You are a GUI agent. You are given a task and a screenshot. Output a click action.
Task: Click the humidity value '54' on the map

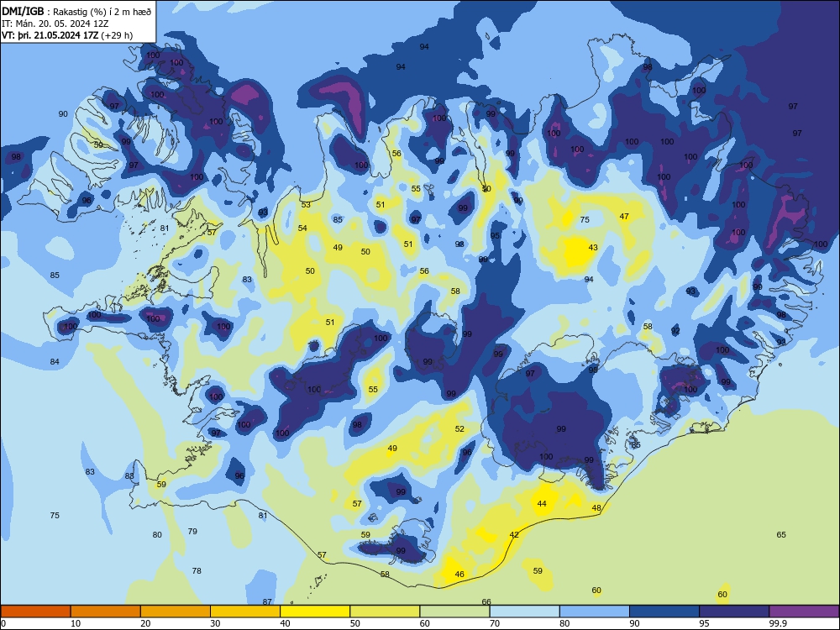point(302,228)
